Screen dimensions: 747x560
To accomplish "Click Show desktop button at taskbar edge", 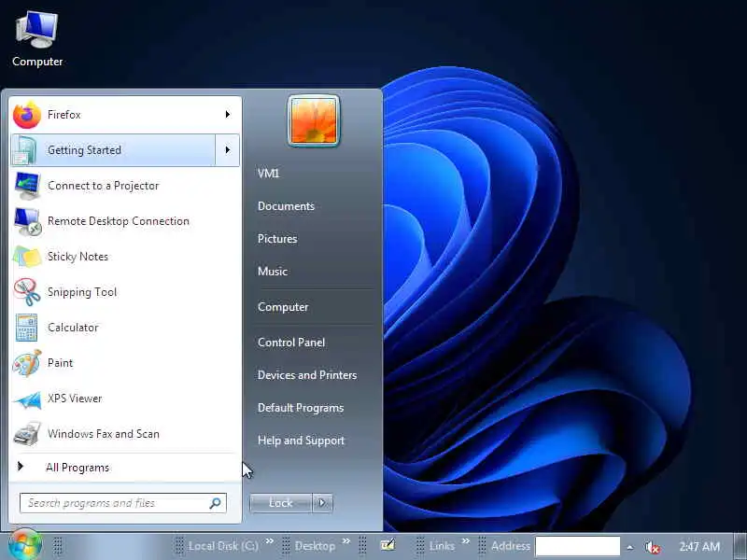I will pyautogui.click(x=740, y=547).
